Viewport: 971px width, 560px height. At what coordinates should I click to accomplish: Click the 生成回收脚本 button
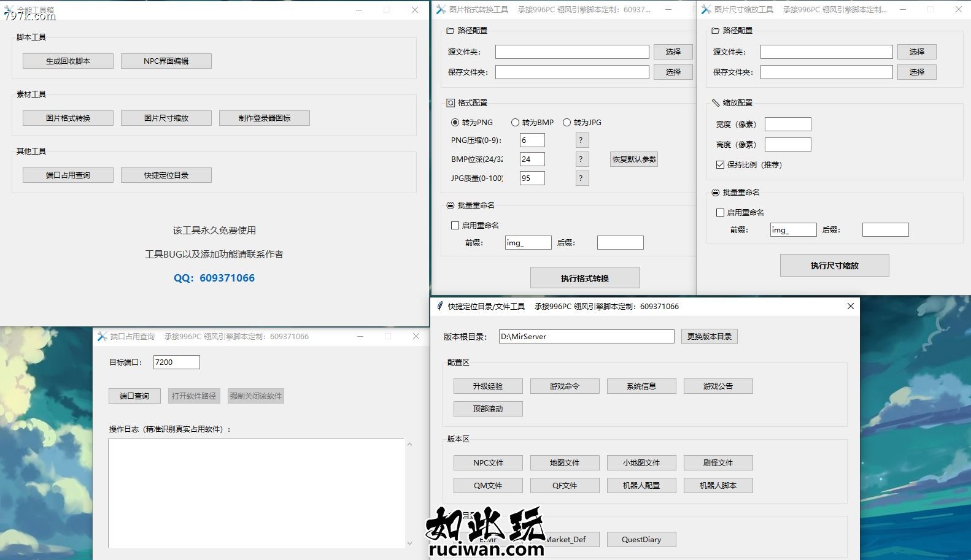pos(68,61)
